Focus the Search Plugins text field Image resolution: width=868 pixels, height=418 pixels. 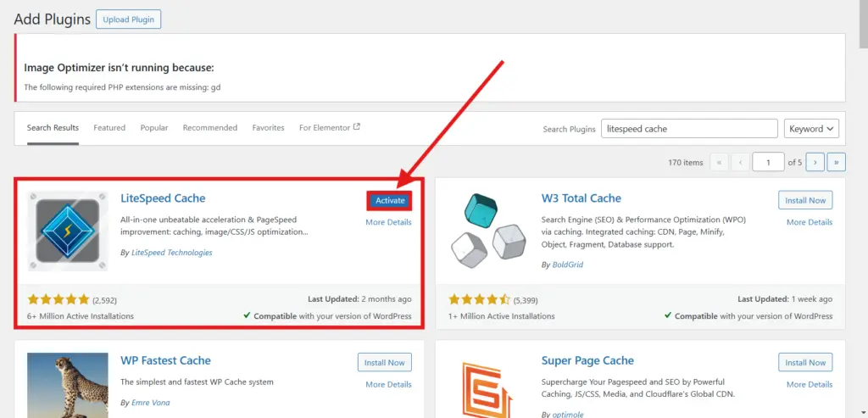tap(689, 128)
